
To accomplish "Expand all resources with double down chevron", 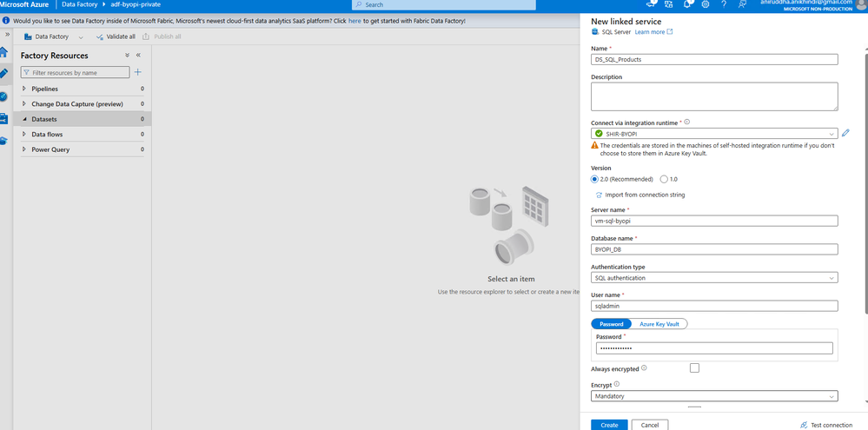I will 127,56.
